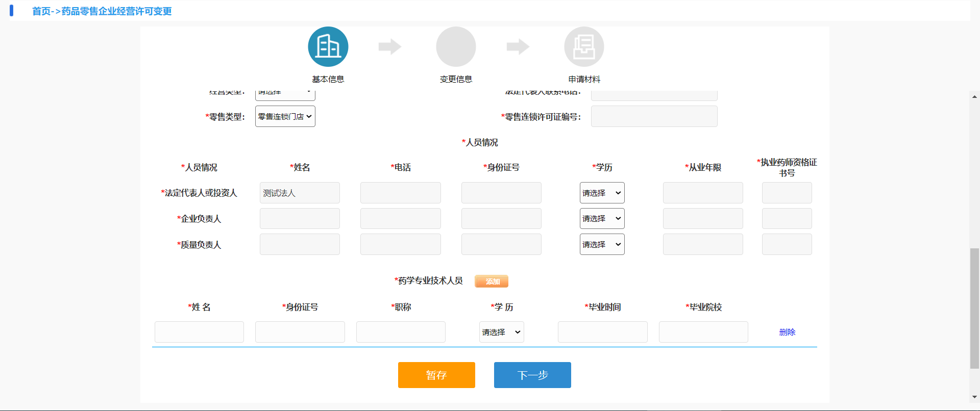
Task: Click the 首页 breadcrumb link
Action: [x=41, y=11]
